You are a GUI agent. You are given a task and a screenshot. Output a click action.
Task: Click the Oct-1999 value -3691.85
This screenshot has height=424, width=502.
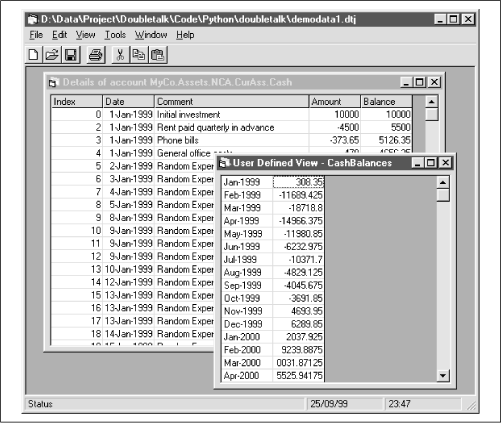(298, 298)
